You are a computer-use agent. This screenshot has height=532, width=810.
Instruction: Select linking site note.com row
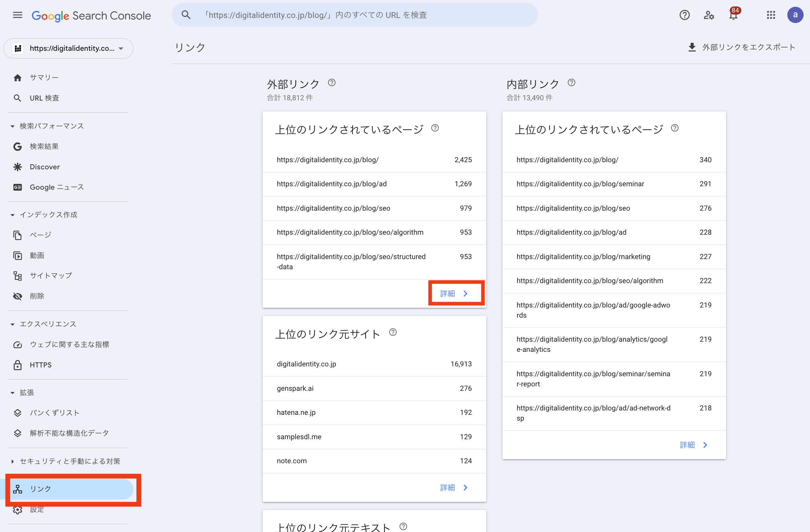click(x=374, y=461)
